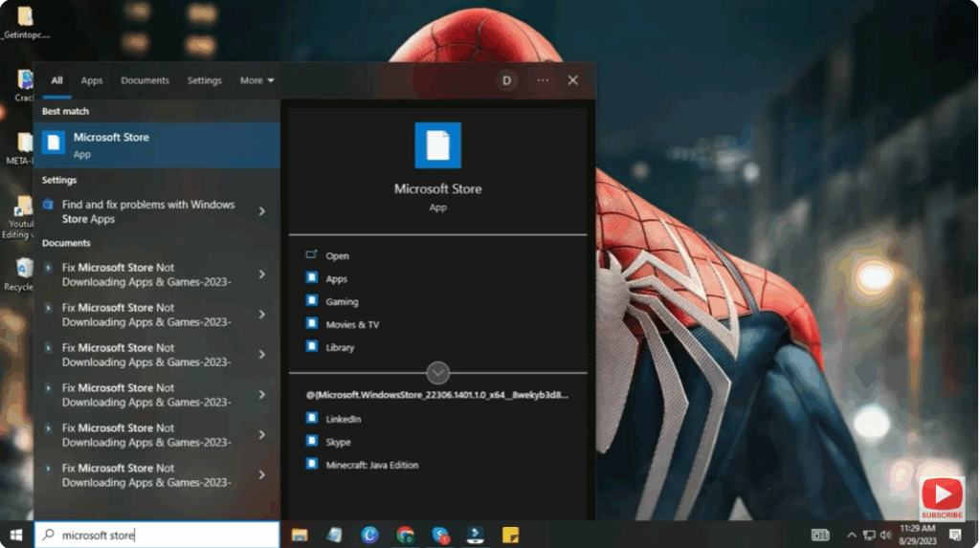Open the notepad-style icon beside File Explorer
The height and width of the screenshot is (548, 980).
(x=334, y=535)
